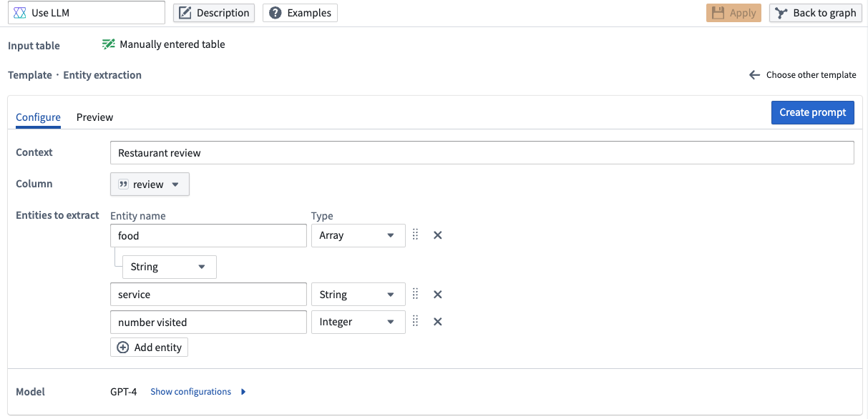The image size is (868, 419).
Task: Click the quote icon in the review column selector
Action: [123, 184]
